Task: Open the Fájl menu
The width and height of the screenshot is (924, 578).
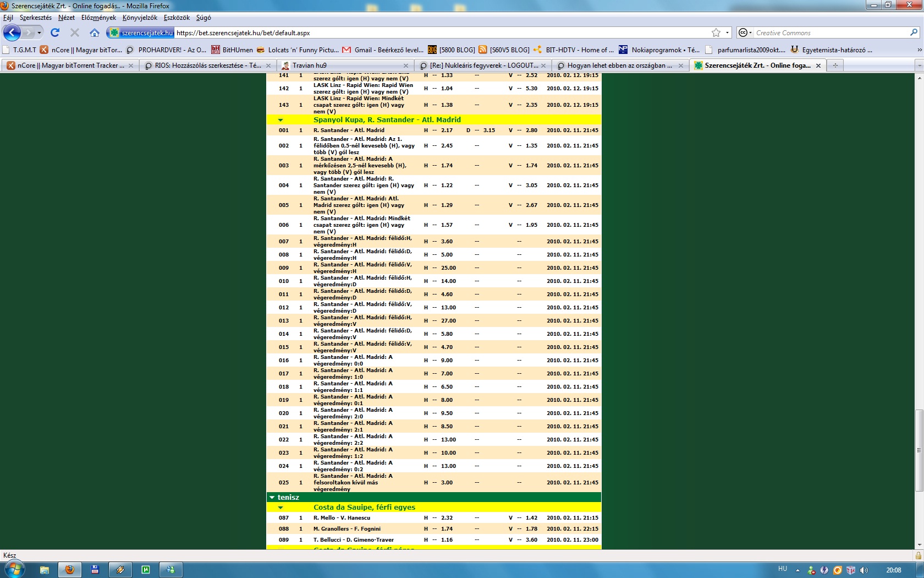Action: 8,18
